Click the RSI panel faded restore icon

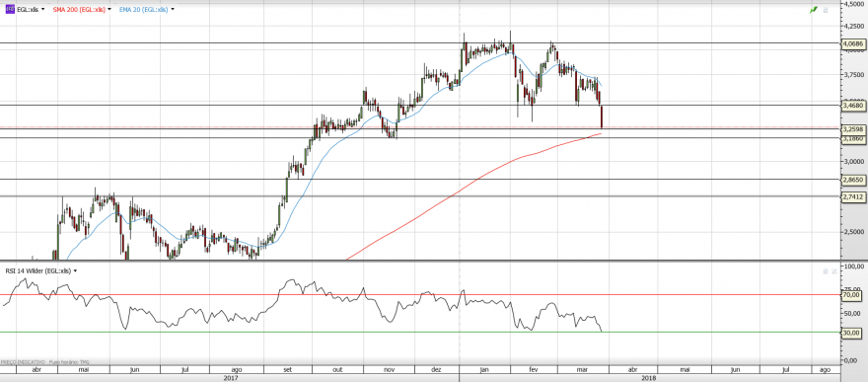tap(826, 270)
